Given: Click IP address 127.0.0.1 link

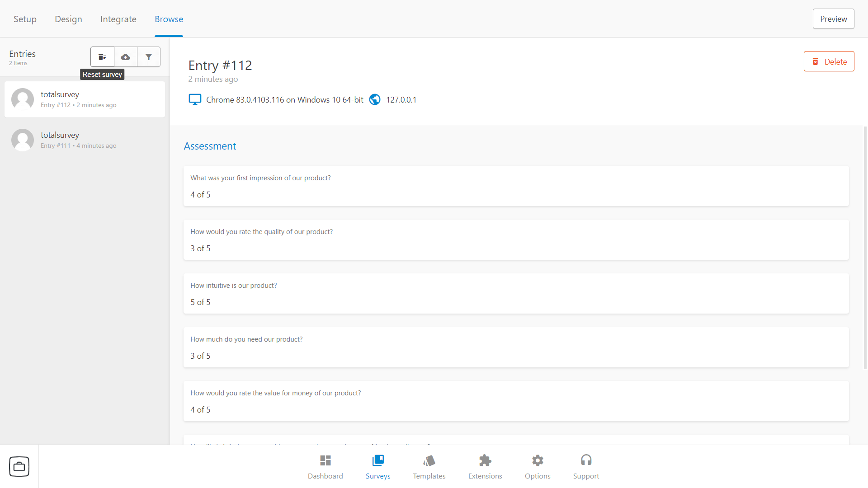Looking at the screenshot, I should pyautogui.click(x=401, y=99).
